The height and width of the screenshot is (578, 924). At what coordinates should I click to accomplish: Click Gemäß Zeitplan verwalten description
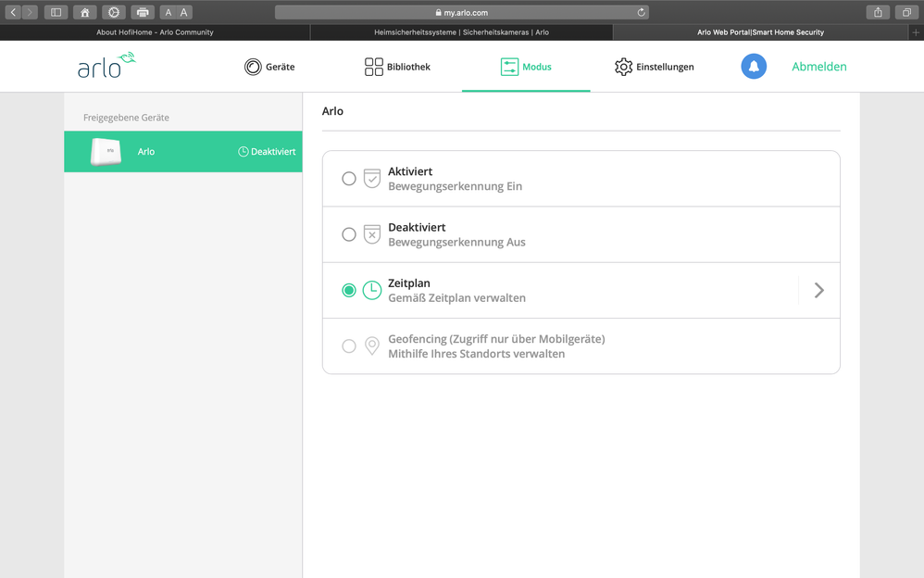pyautogui.click(x=456, y=298)
